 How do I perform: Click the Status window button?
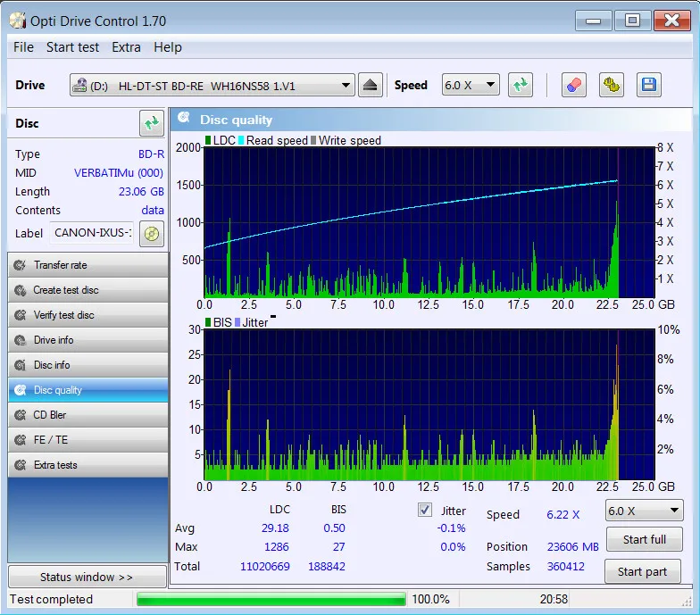87,578
